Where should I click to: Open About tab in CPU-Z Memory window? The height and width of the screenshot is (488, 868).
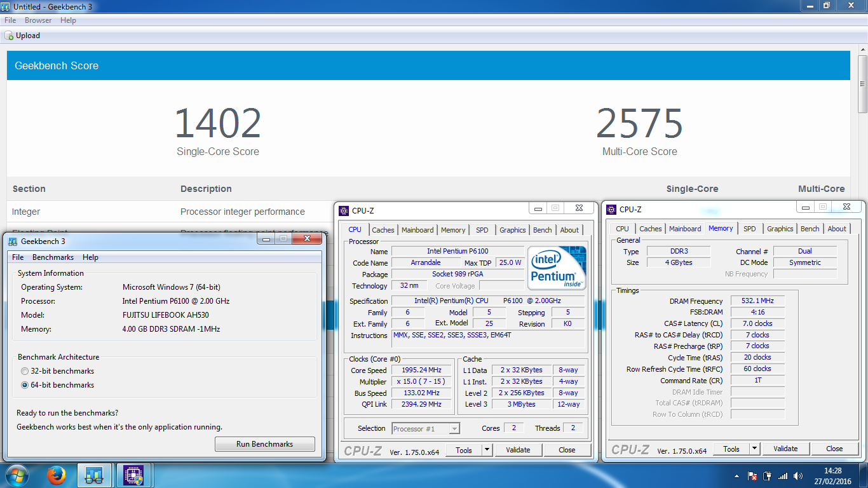(x=837, y=229)
